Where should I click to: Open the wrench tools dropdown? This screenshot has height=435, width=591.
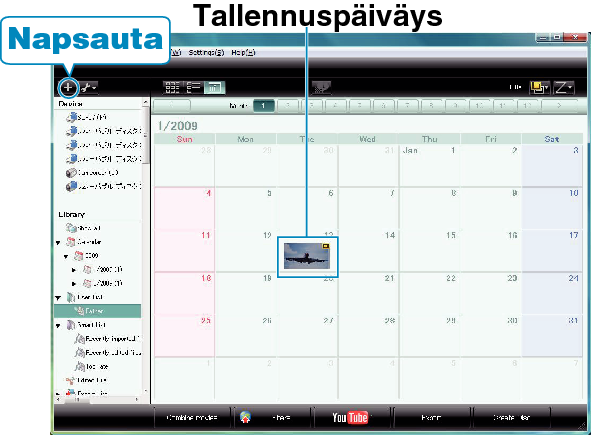coord(89,88)
